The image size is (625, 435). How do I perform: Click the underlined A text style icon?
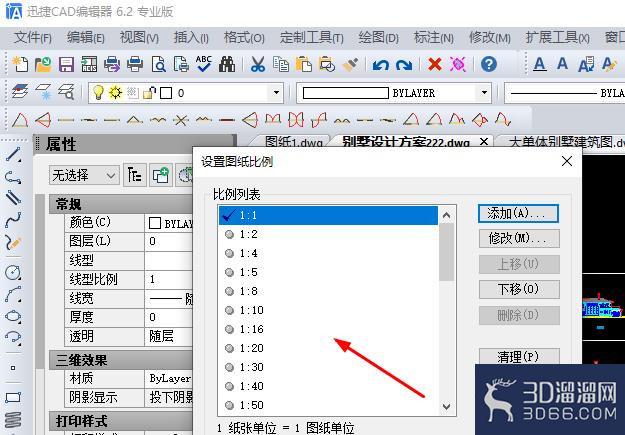[540, 64]
